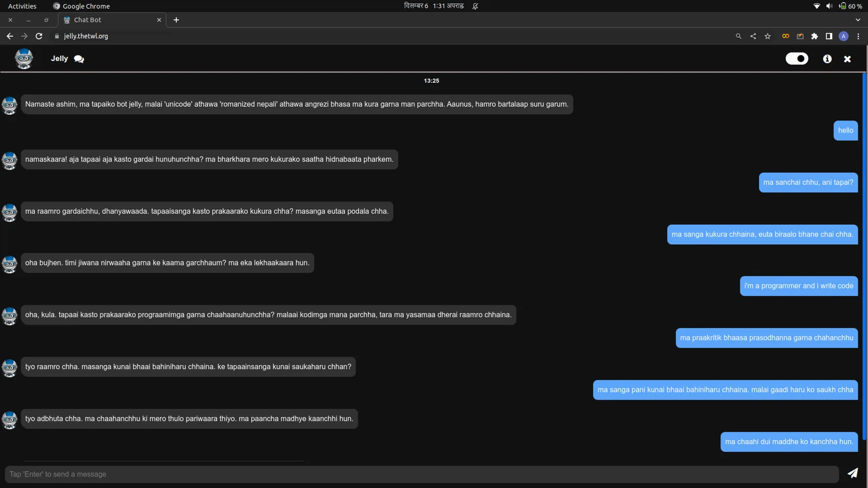This screenshot has width=868, height=488.
Task: Click the message starting "tyo adbhuta chha"
Action: (x=189, y=419)
